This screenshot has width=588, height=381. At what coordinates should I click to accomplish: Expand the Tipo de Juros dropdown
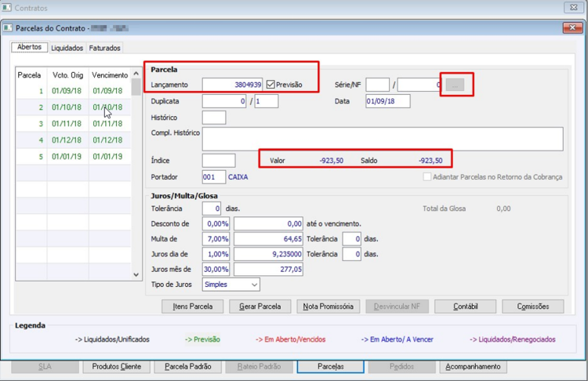pos(254,285)
